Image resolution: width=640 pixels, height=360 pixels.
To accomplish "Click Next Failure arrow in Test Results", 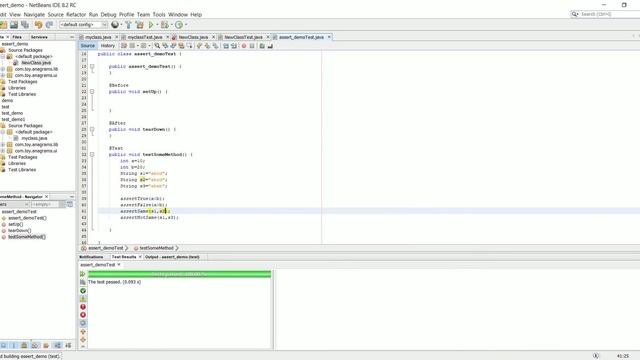I will pos(83,340).
